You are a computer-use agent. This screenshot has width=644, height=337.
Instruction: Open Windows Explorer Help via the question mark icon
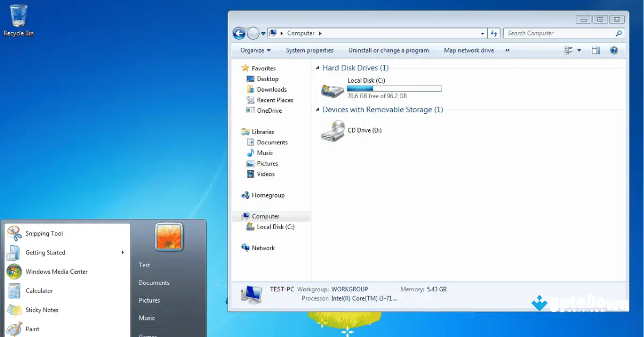(x=613, y=50)
